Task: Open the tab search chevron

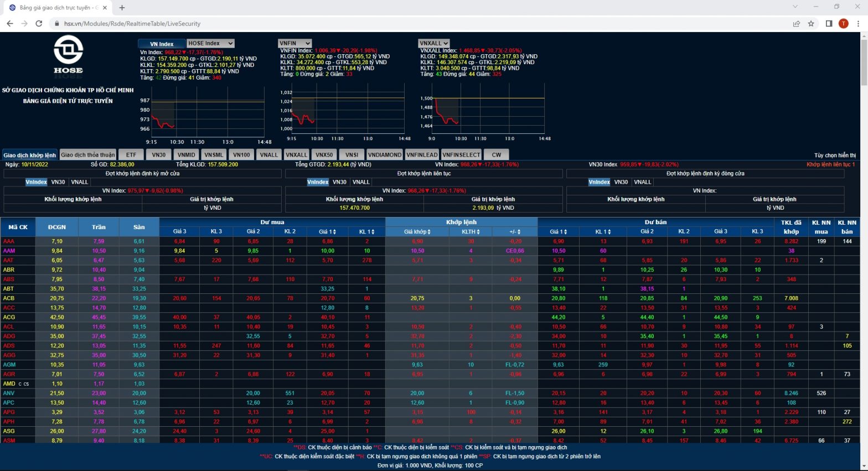Action: coord(795,7)
